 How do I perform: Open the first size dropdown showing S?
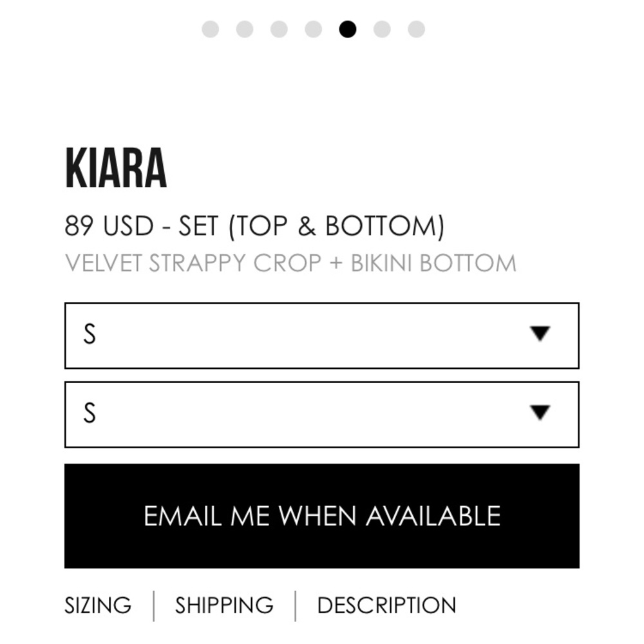click(322, 336)
